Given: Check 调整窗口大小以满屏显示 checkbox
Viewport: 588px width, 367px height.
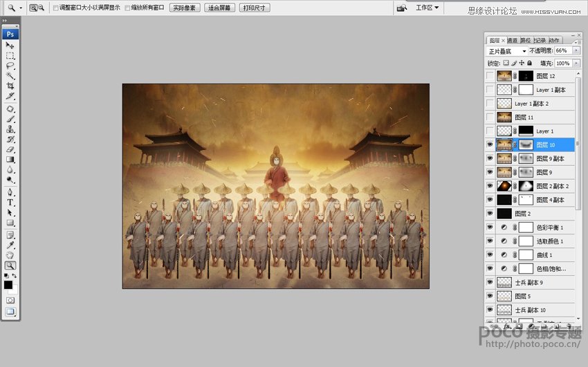Looking at the screenshot, I should click(55, 8).
